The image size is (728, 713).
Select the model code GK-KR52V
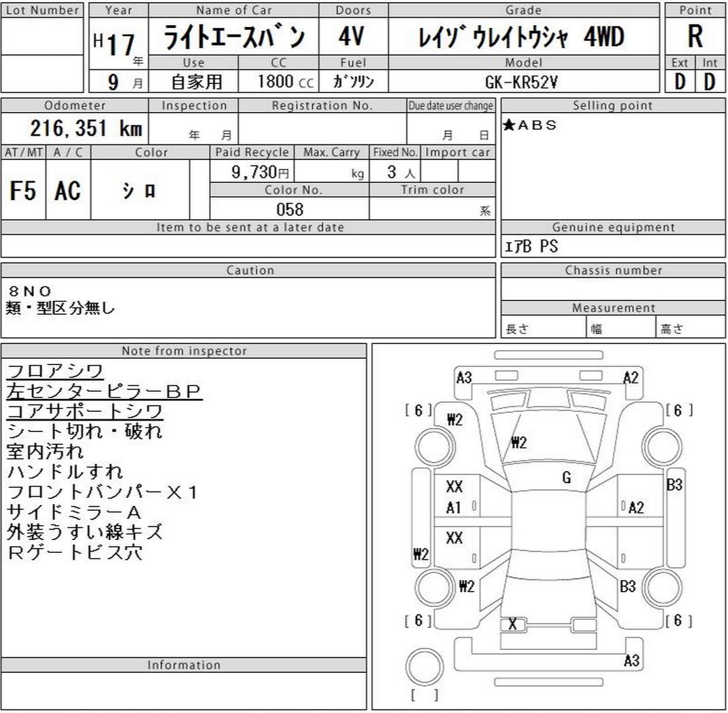tap(521, 82)
